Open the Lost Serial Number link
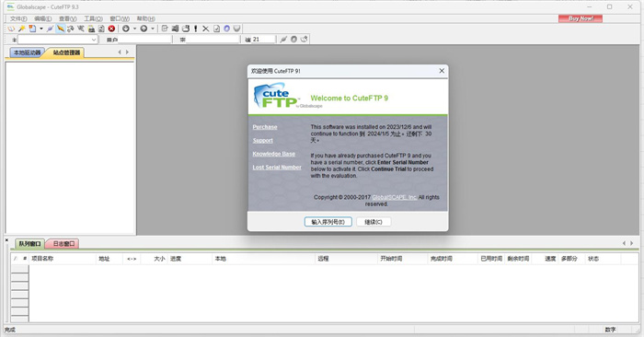 coord(277,168)
